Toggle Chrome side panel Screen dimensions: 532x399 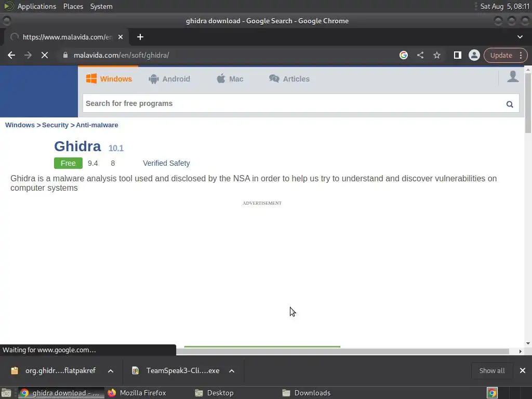[x=457, y=55]
